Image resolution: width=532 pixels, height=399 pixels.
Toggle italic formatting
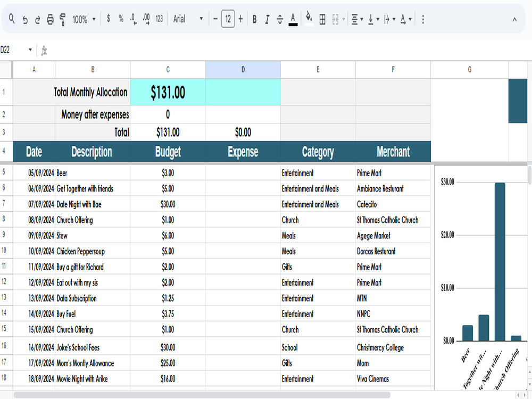[x=268, y=19]
